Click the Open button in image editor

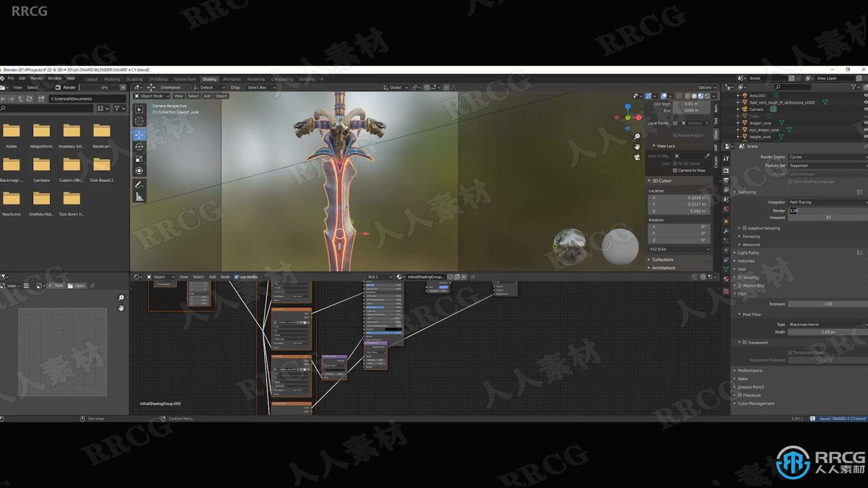click(76, 286)
